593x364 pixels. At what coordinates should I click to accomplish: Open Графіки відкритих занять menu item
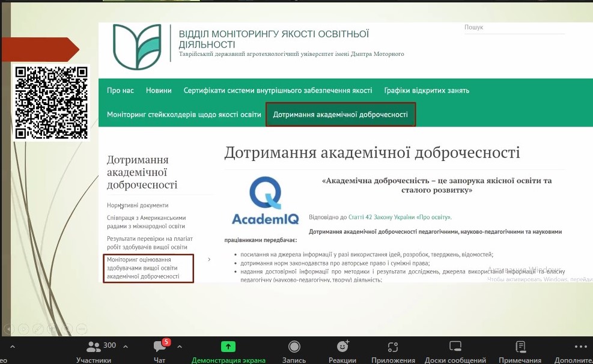pos(427,90)
